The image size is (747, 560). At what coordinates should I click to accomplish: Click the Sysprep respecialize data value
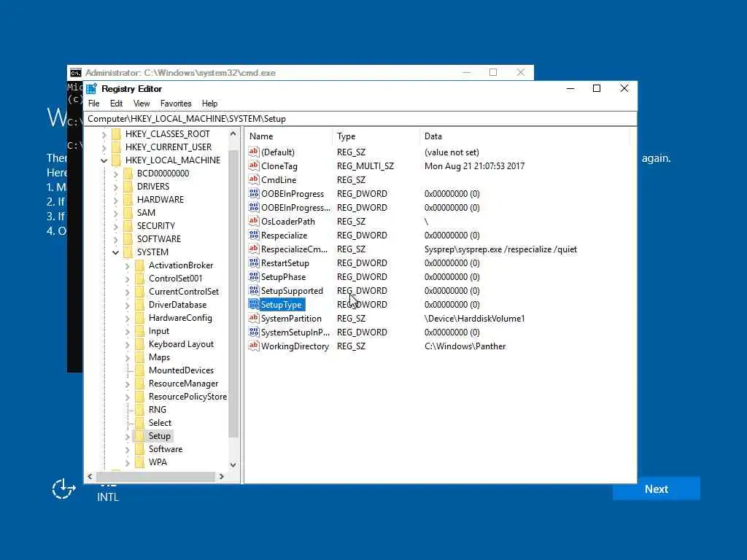tap(500, 249)
